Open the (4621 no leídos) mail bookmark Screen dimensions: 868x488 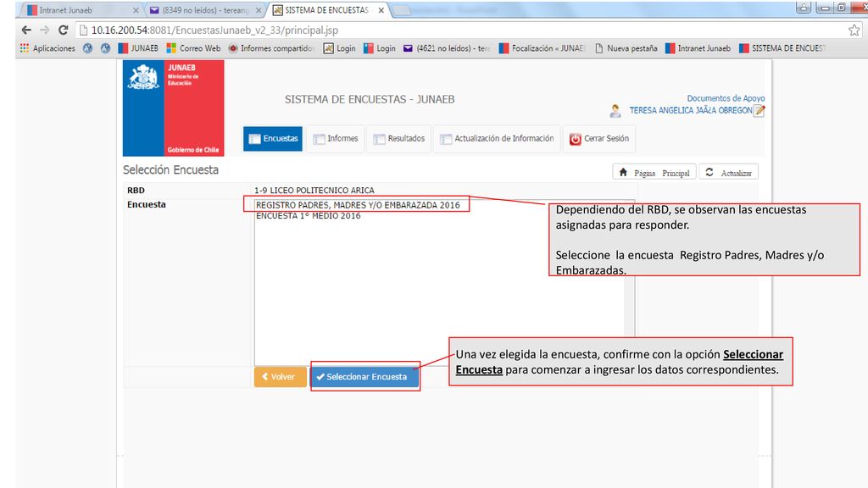(447, 48)
